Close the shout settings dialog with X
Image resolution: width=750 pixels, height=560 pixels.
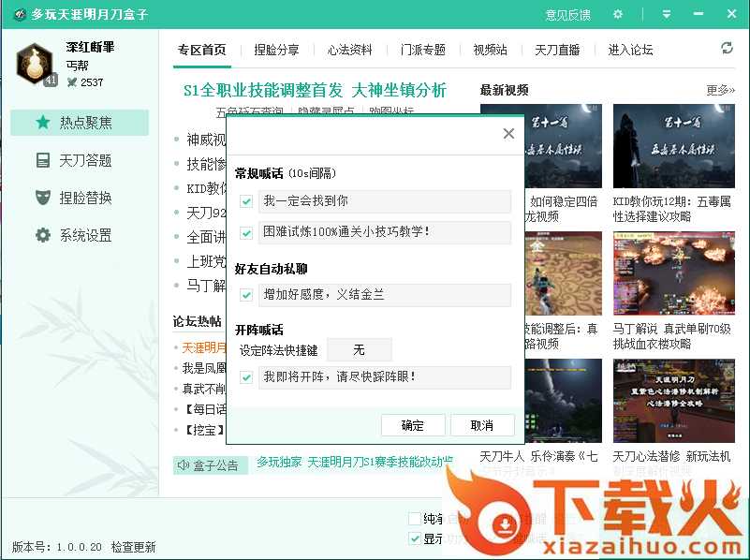508,134
